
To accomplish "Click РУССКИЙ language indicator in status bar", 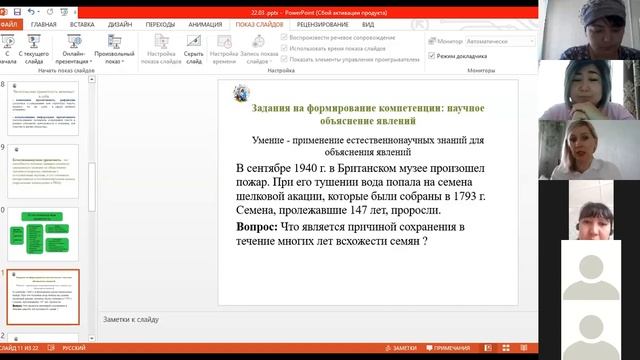I will [x=74, y=348].
